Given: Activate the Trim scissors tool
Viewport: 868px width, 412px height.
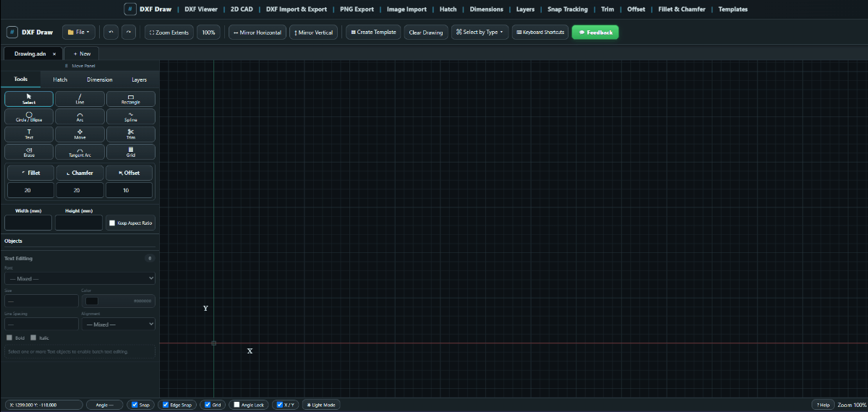Looking at the screenshot, I should coord(131,134).
